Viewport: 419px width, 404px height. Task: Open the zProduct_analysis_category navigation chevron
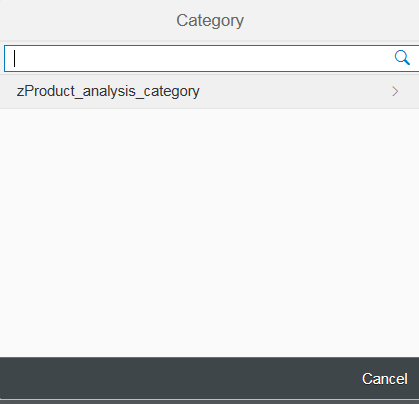coord(395,91)
